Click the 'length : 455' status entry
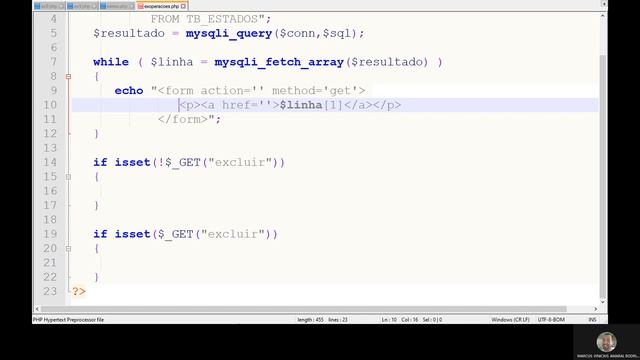Screen dimensions: 640x360 (311, 320)
